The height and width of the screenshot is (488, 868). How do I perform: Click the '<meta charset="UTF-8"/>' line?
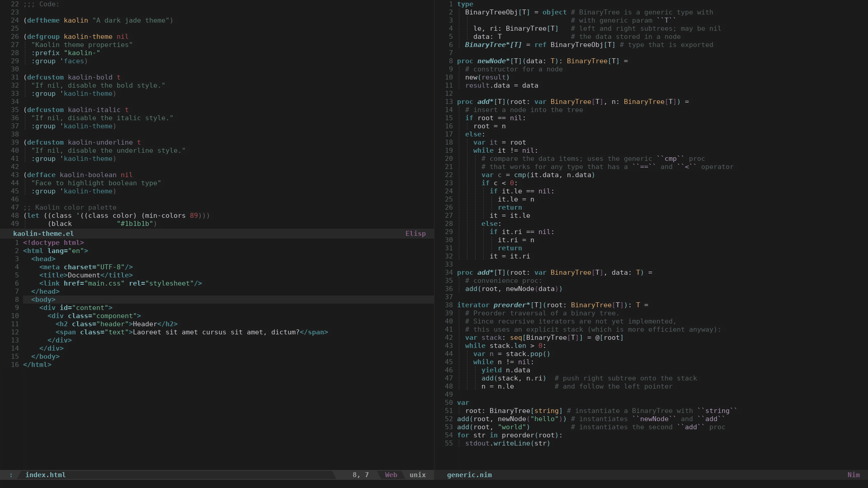(x=86, y=267)
